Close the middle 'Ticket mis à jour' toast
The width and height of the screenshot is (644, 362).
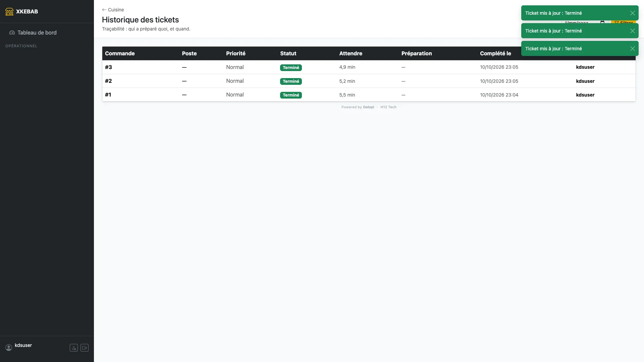click(x=632, y=31)
